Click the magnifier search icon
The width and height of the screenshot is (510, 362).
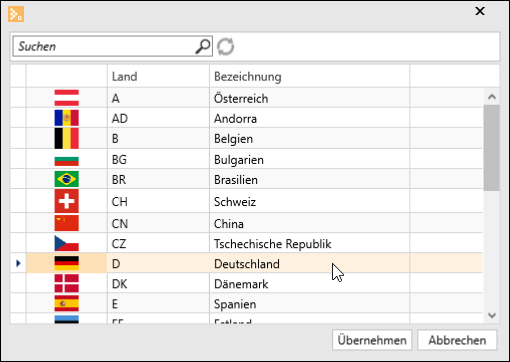203,46
